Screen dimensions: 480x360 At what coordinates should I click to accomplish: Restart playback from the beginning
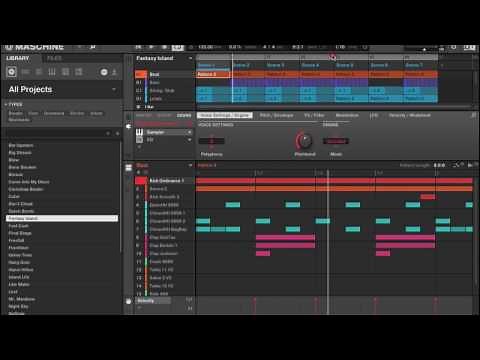click(x=138, y=47)
